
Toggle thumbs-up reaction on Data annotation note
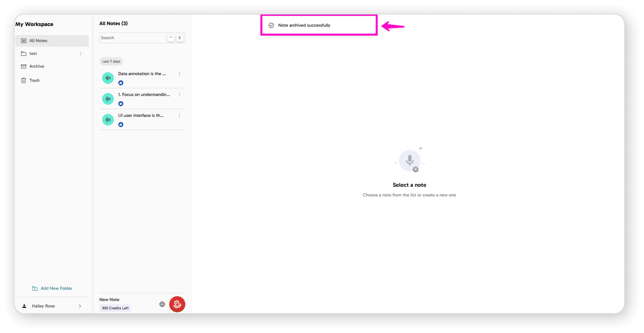point(121,83)
